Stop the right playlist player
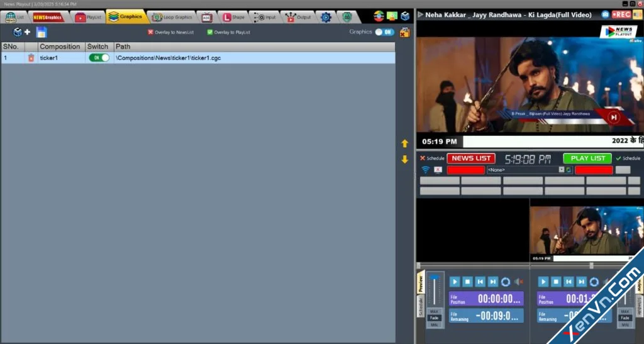644x344 pixels. pos(556,282)
